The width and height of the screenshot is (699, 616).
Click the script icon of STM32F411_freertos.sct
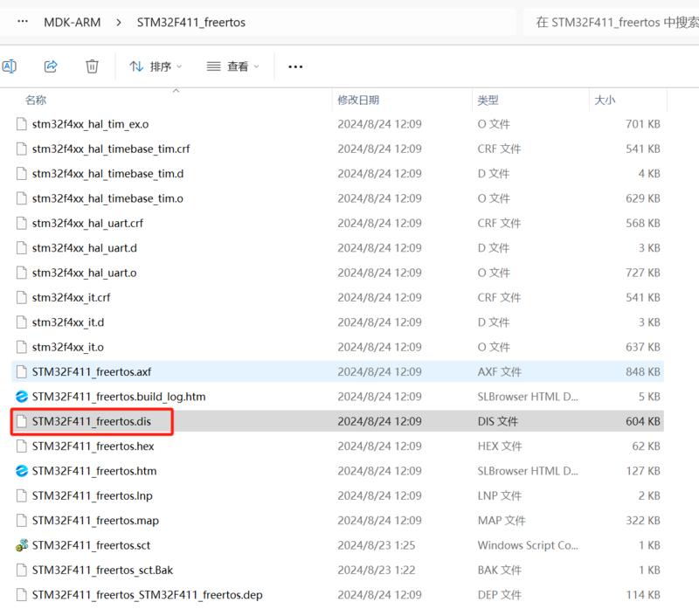pos(21,545)
